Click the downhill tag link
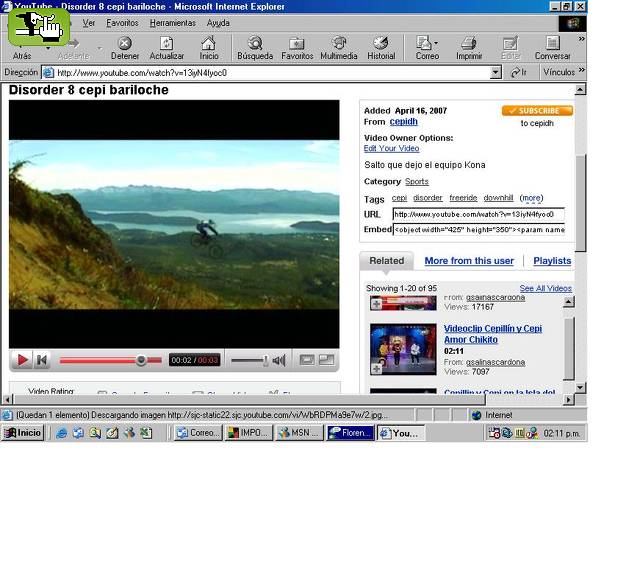The width and height of the screenshot is (640, 561). [498, 198]
